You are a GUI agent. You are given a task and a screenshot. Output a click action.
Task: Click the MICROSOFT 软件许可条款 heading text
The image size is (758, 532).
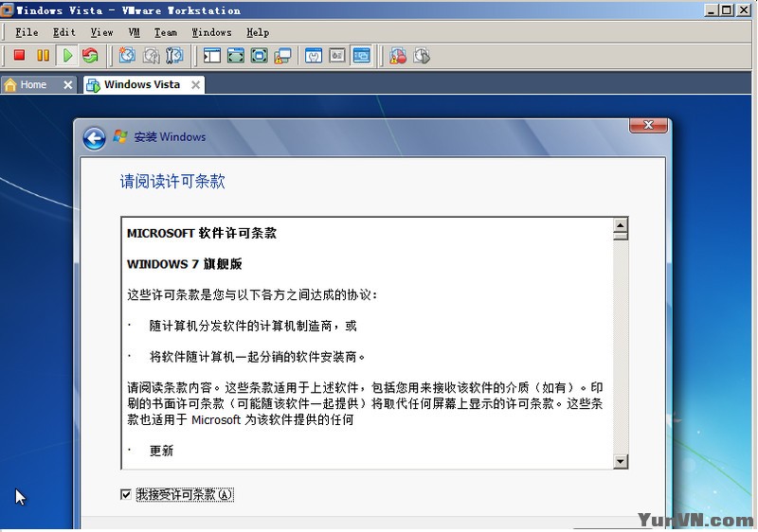(x=202, y=233)
